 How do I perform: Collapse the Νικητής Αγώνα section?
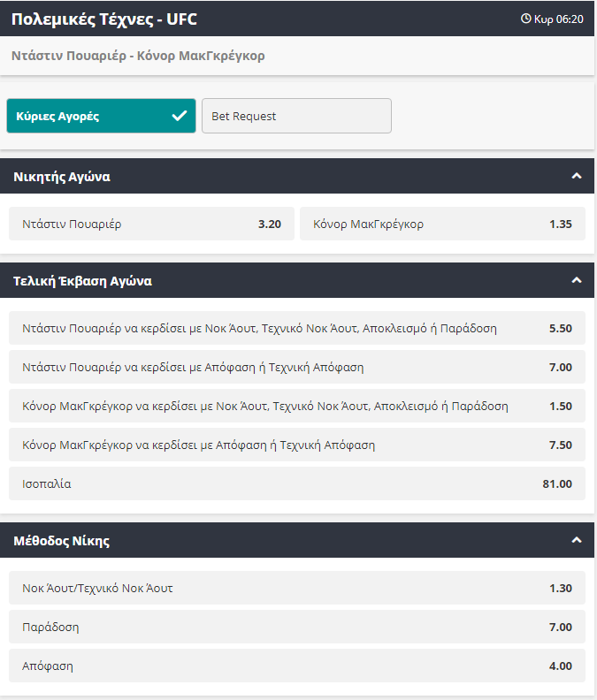click(x=577, y=176)
